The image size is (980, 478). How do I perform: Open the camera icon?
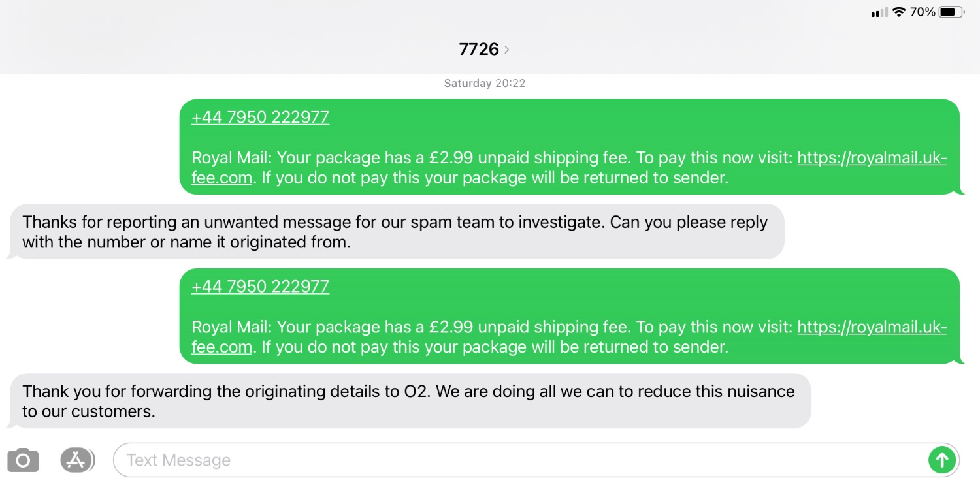coord(23,460)
